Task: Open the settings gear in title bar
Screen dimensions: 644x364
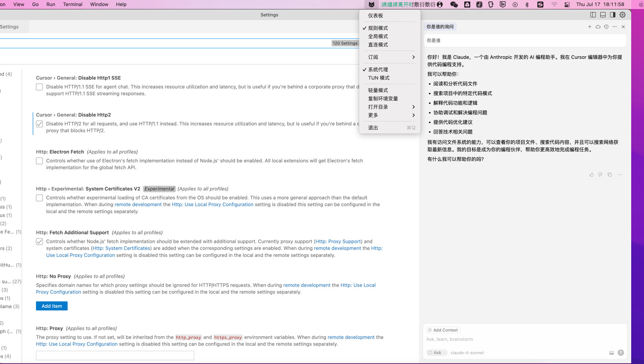Action: tap(623, 15)
